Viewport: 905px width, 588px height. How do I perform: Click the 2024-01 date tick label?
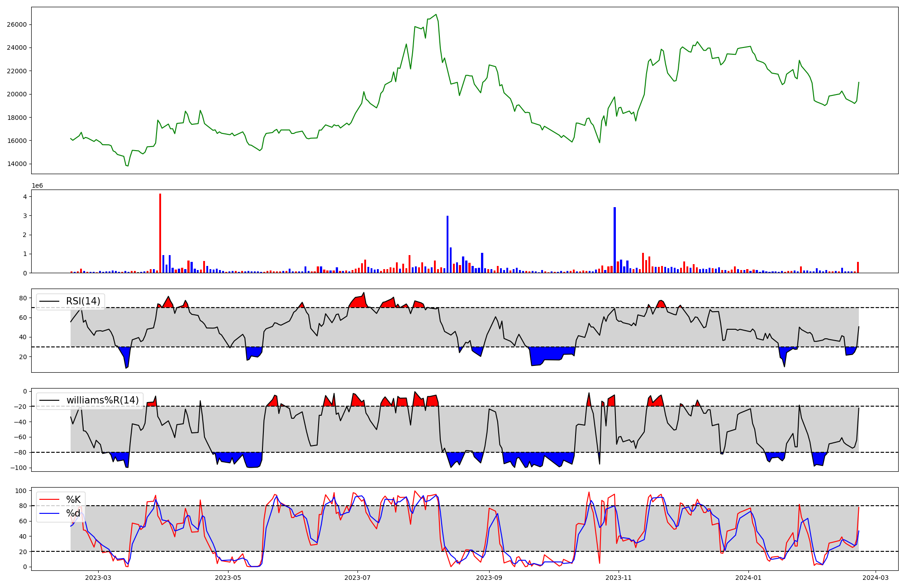(748, 578)
